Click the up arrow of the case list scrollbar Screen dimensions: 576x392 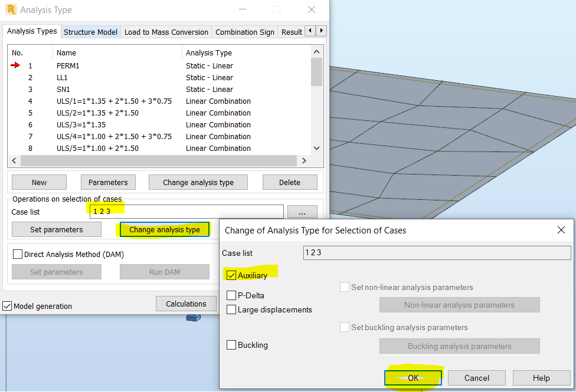pos(316,51)
